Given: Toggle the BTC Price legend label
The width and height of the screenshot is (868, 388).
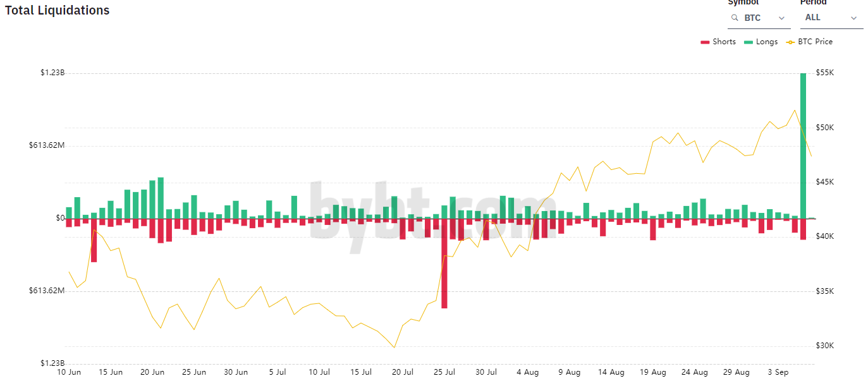Looking at the screenshot, I should tap(815, 42).
